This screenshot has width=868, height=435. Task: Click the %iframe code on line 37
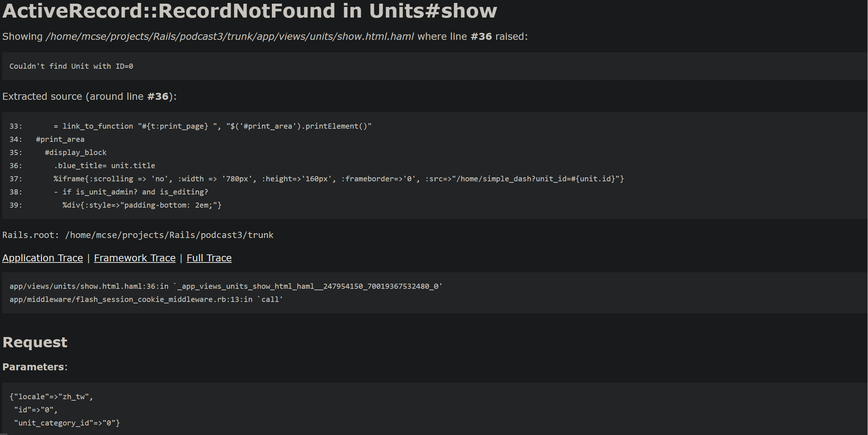pyautogui.click(x=339, y=179)
